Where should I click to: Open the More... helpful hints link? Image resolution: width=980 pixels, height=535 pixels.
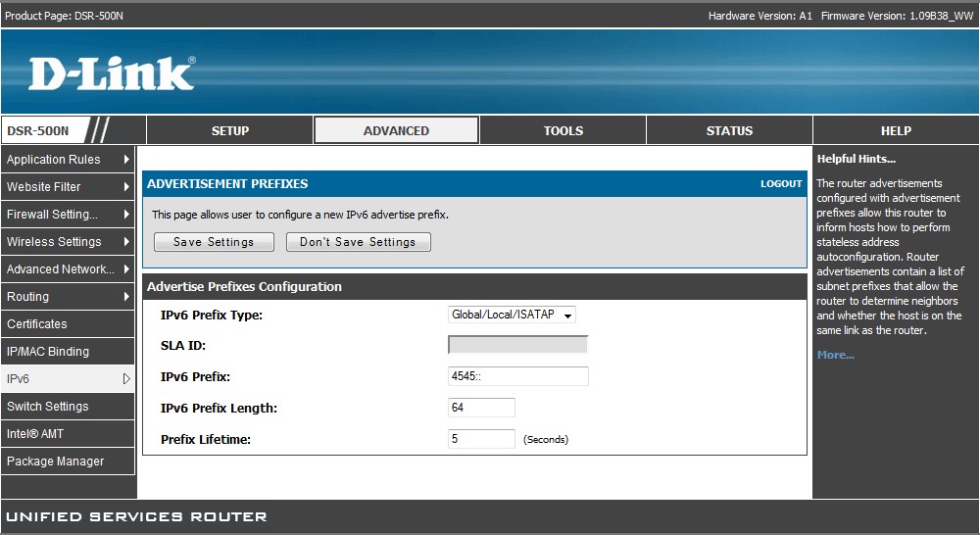[836, 355]
